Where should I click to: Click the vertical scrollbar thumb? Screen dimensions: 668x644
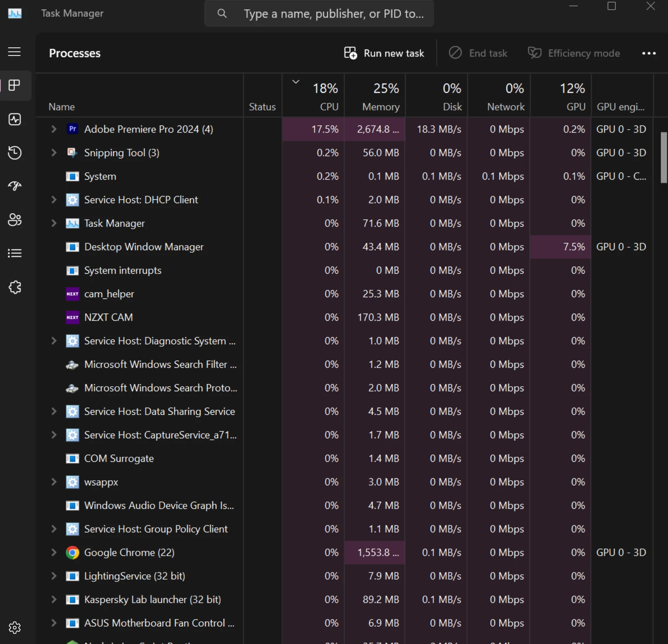click(664, 157)
